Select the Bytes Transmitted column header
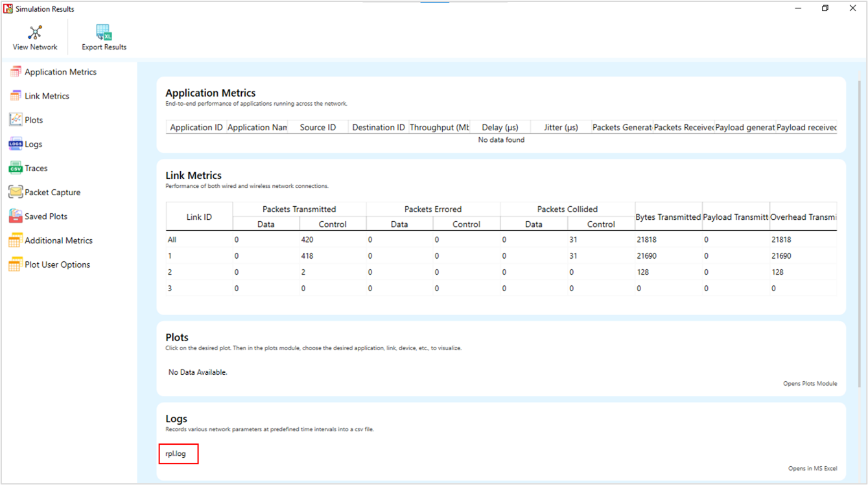Image resolution: width=868 pixels, height=485 pixels. pos(668,217)
